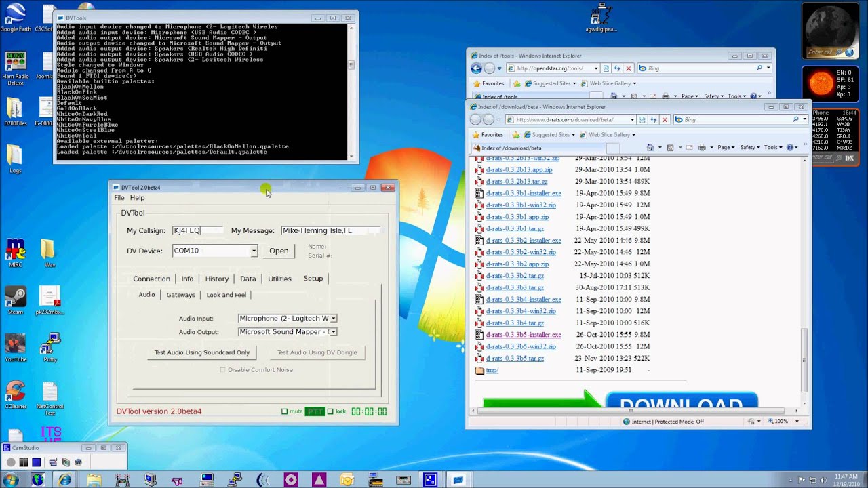Enable the mute checkbox in DVTool
868x488 pixels.
coord(285,411)
